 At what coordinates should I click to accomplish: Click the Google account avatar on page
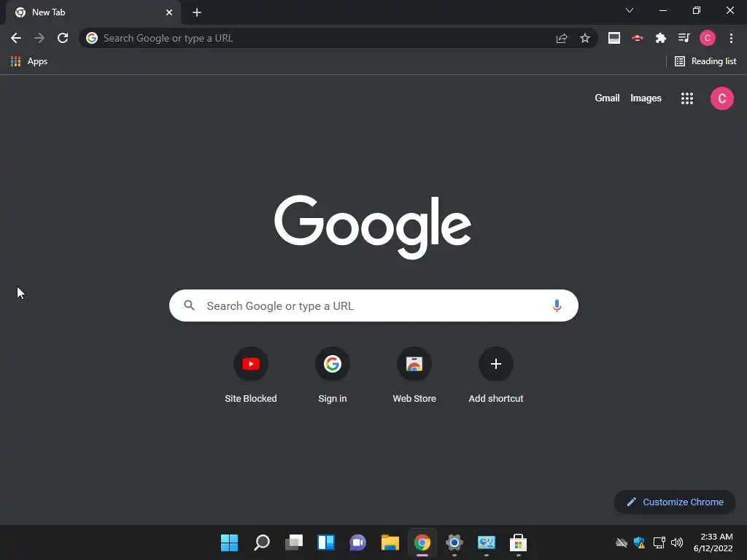pyautogui.click(x=722, y=98)
